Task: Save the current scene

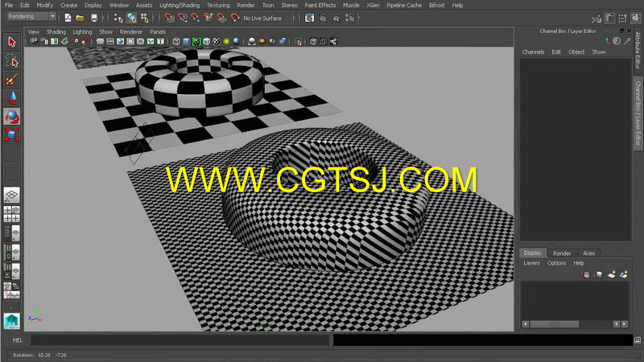Action: point(94,18)
